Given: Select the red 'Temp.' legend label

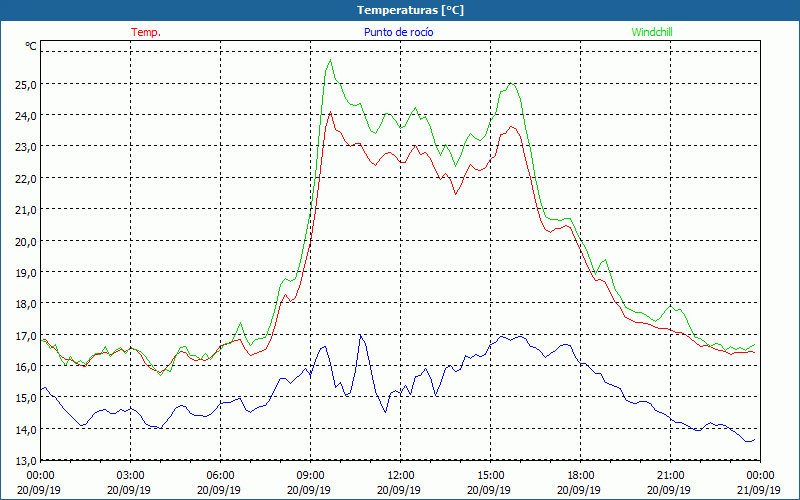Looking at the screenshot, I should pos(146,32).
